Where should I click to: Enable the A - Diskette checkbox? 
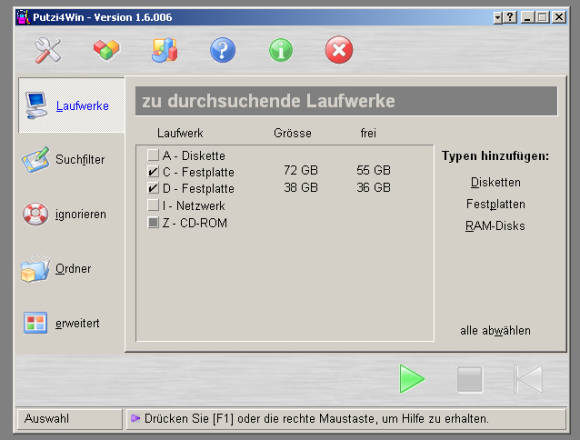click(x=153, y=155)
